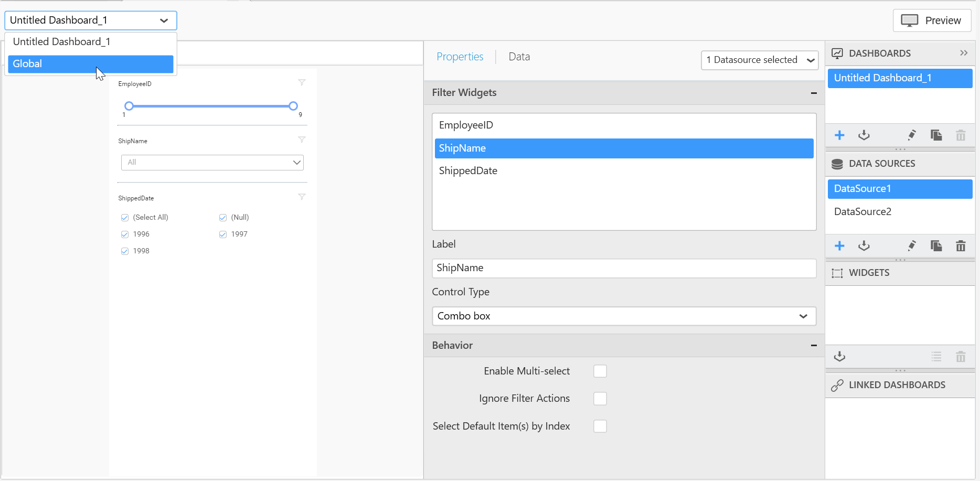The width and height of the screenshot is (980, 481).
Task: Duplicate the selected dashboard using copy icon
Action: coord(936,135)
